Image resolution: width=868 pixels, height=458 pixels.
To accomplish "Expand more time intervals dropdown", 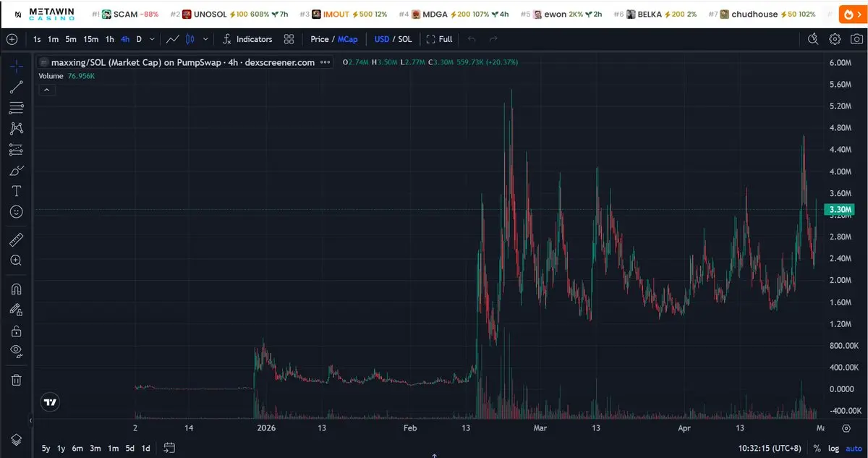I will click(x=151, y=39).
